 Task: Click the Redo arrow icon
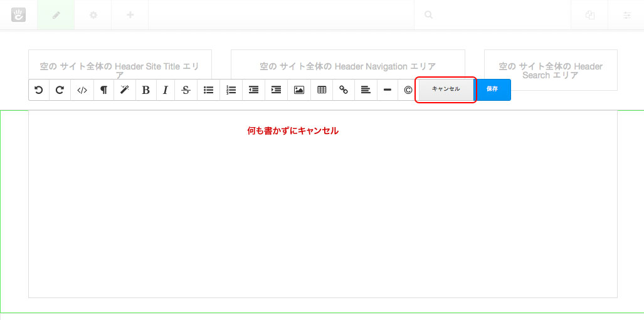(x=60, y=90)
